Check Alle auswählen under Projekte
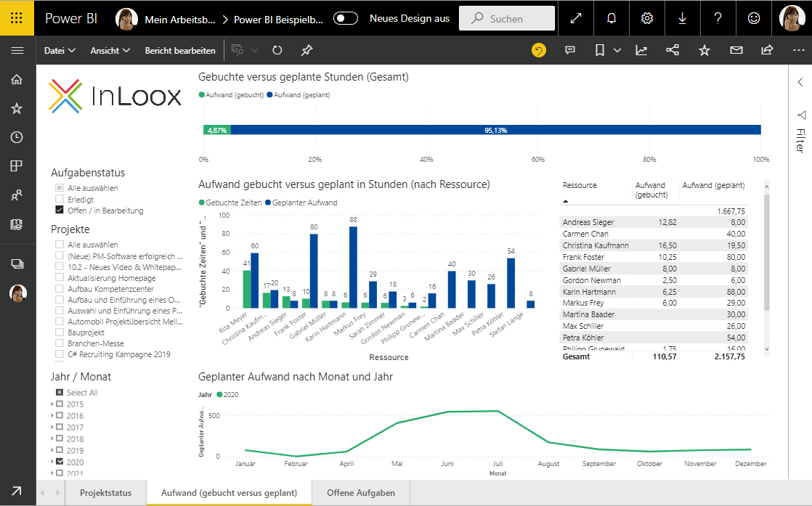The width and height of the screenshot is (812, 506). (60, 244)
